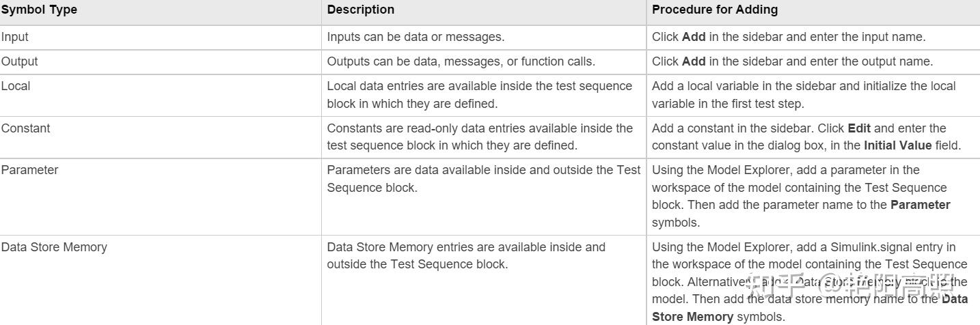Click the bold Edit word in the Constant row
980x325 pixels.
pos(860,128)
